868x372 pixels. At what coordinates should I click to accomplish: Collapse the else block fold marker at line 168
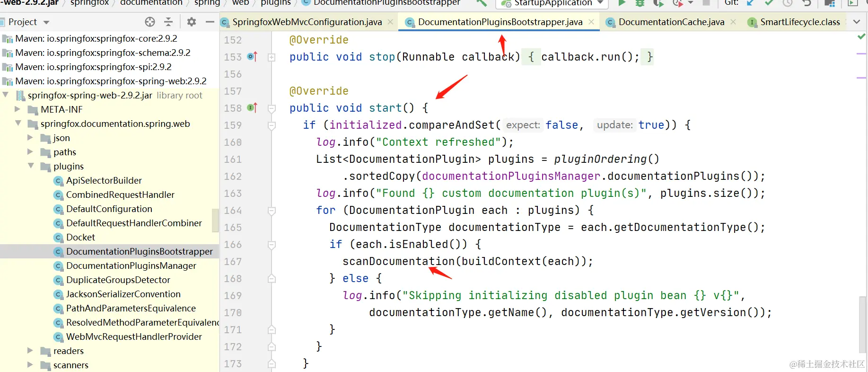click(272, 279)
